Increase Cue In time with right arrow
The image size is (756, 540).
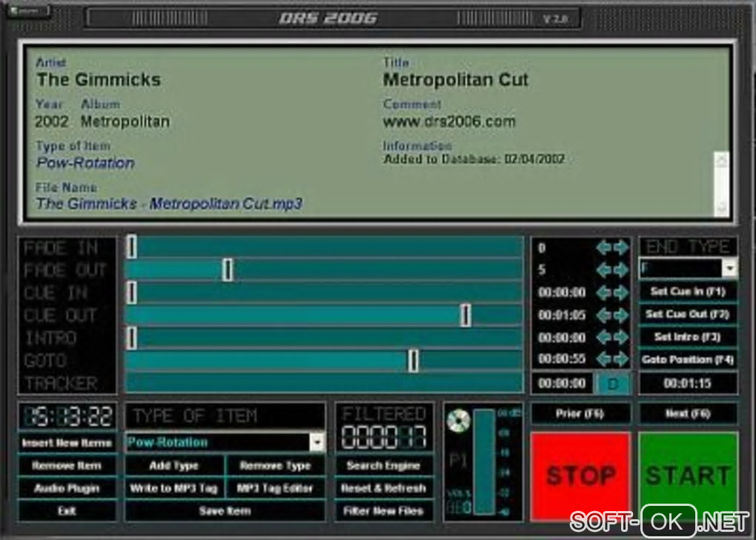pos(622,292)
